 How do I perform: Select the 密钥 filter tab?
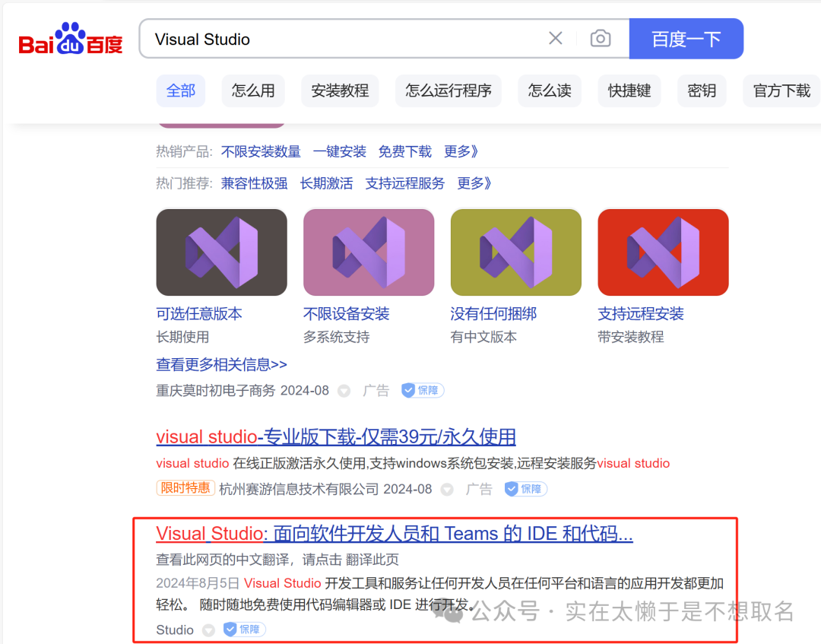[702, 90]
